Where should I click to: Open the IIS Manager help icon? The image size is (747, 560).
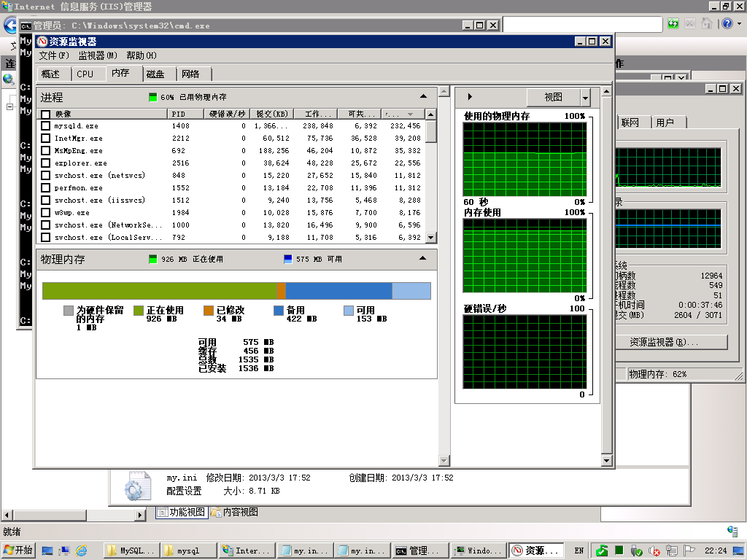coord(727,24)
